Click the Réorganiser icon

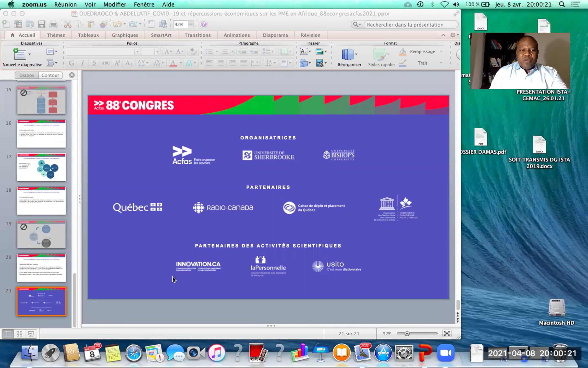[x=348, y=54]
